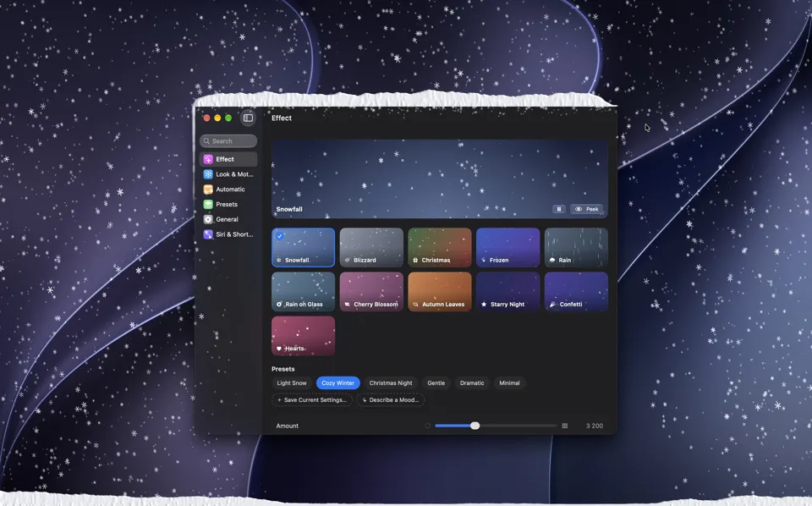
Task: Select the Cherry Blossom effect
Action: (371, 292)
